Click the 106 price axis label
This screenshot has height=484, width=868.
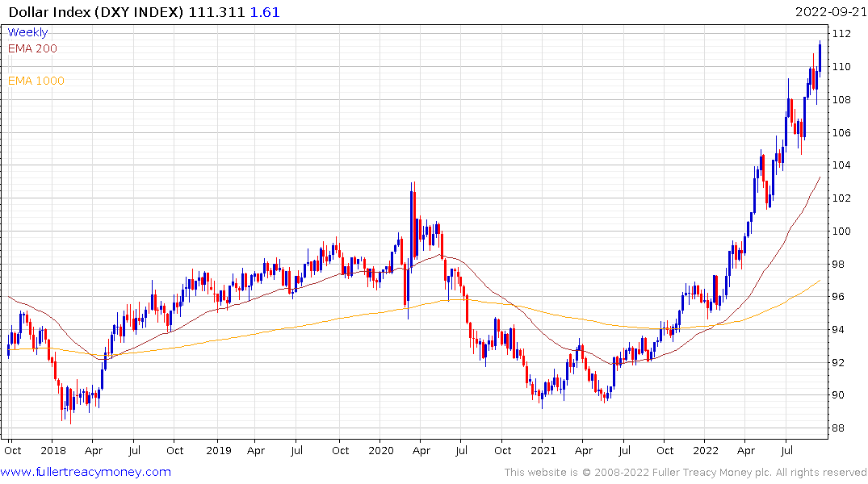tap(841, 133)
